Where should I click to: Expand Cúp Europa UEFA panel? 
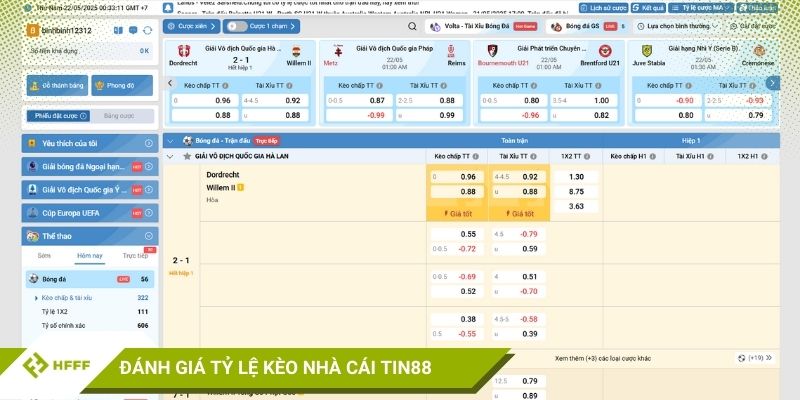coord(90,213)
